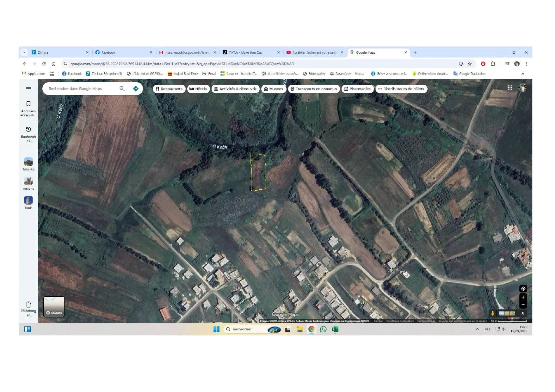Viewport: 555px width, 392px height.
Task: Click the download app (Télécharger) icon
Action: (x=28, y=304)
